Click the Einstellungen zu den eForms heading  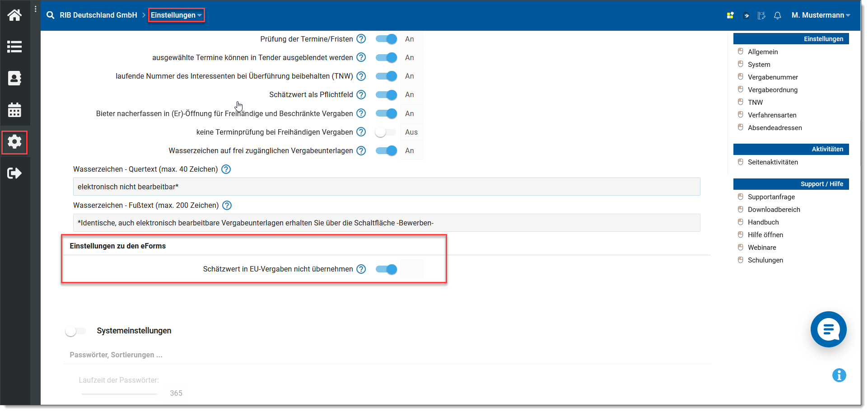[117, 246]
